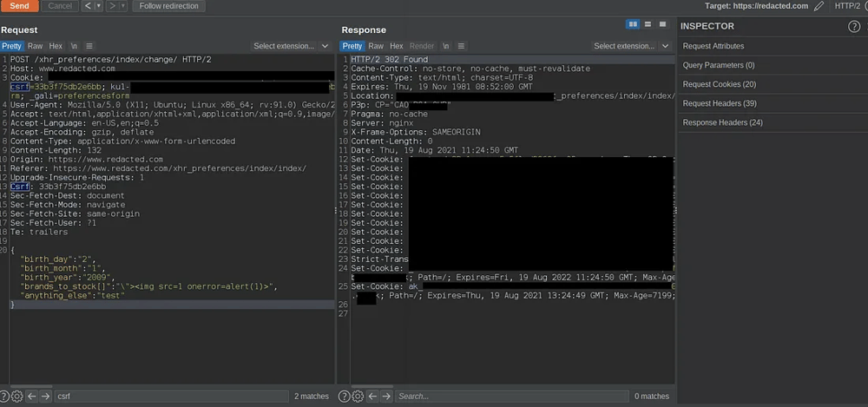Open Request Select extension dropdown
The width and height of the screenshot is (868, 407).
click(x=291, y=46)
